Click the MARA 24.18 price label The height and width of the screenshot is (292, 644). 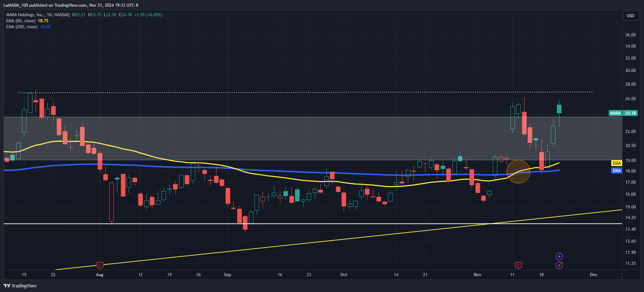pos(623,113)
